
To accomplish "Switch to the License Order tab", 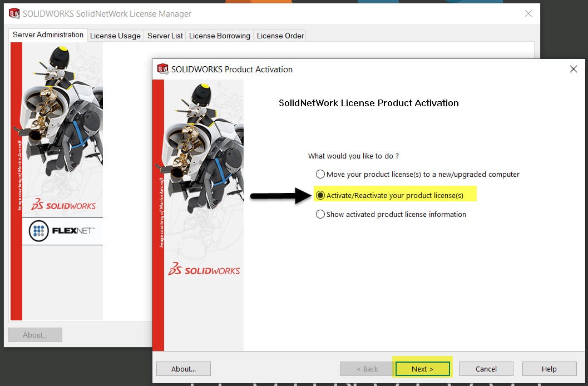I will coord(280,36).
